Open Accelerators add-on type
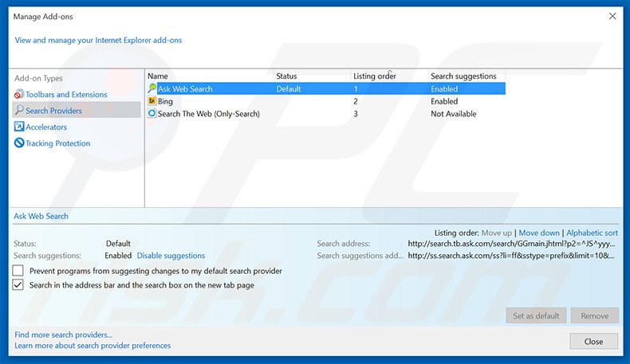Viewport: 630px width, 364px height. tap(46, 127)
